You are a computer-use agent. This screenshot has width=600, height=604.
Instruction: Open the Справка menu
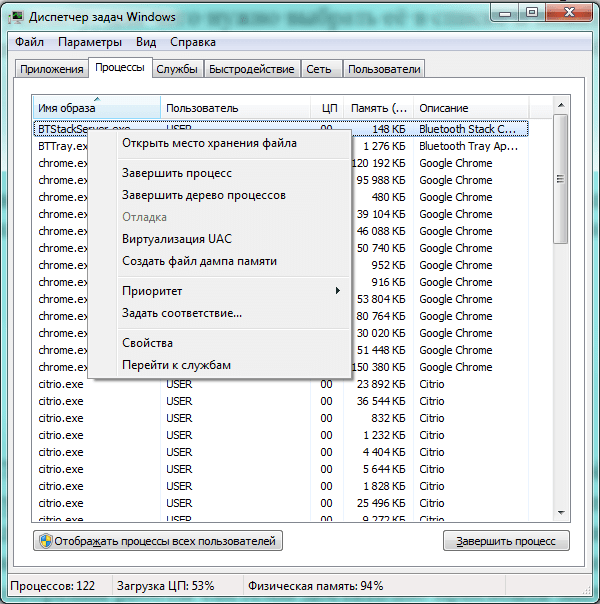[x=193, y=42]
